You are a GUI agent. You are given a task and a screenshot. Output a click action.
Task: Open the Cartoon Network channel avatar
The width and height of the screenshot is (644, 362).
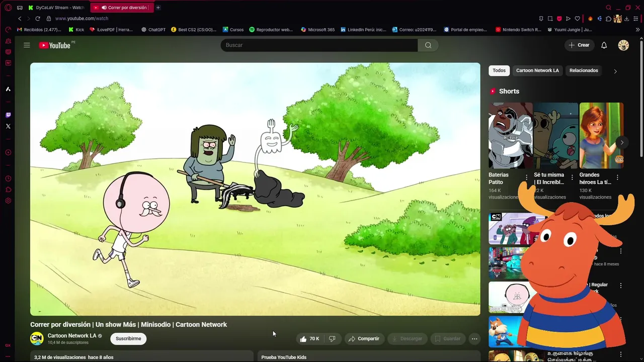click(x=37, y=339)
